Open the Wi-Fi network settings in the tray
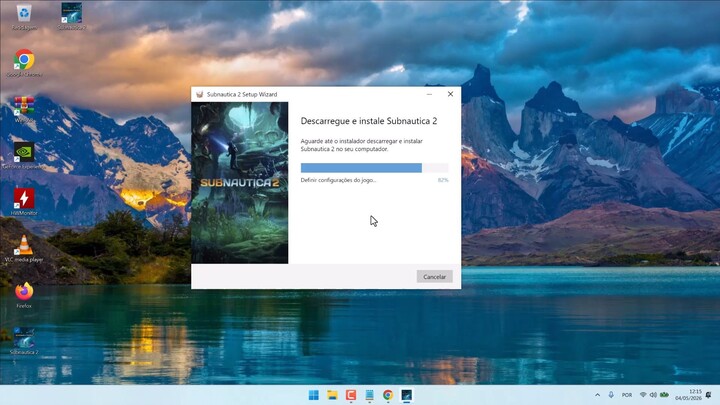This screenshot has width=720, height=405. pyautogui.click(x=643, y=395)
